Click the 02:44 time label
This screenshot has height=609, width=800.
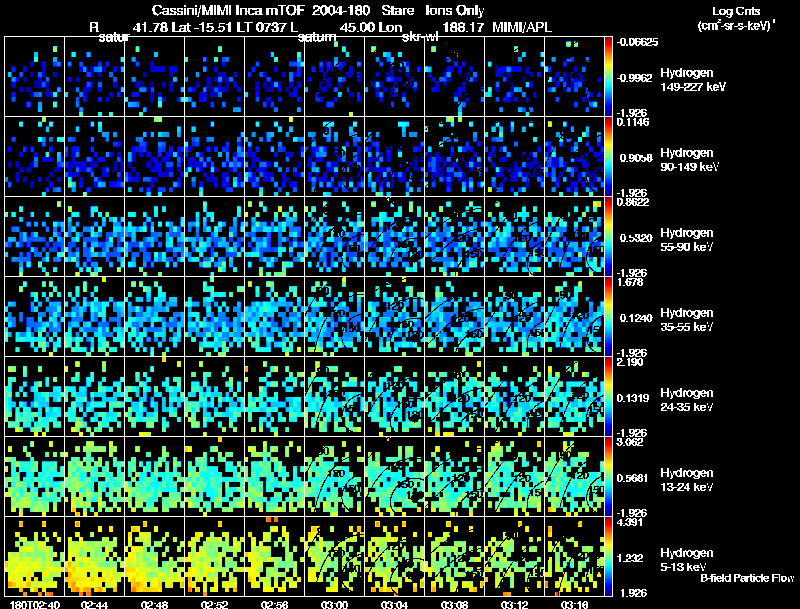tap(94, 605)
